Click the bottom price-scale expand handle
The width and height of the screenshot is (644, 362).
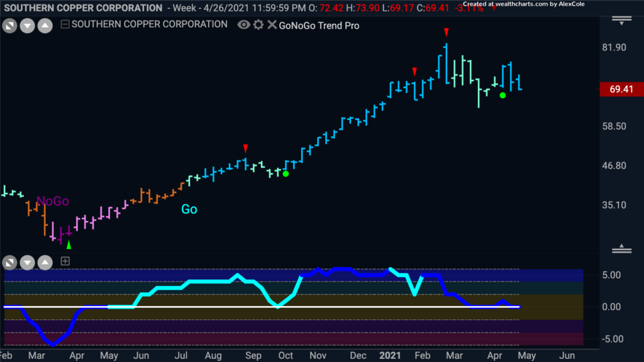tap(621, 248)
